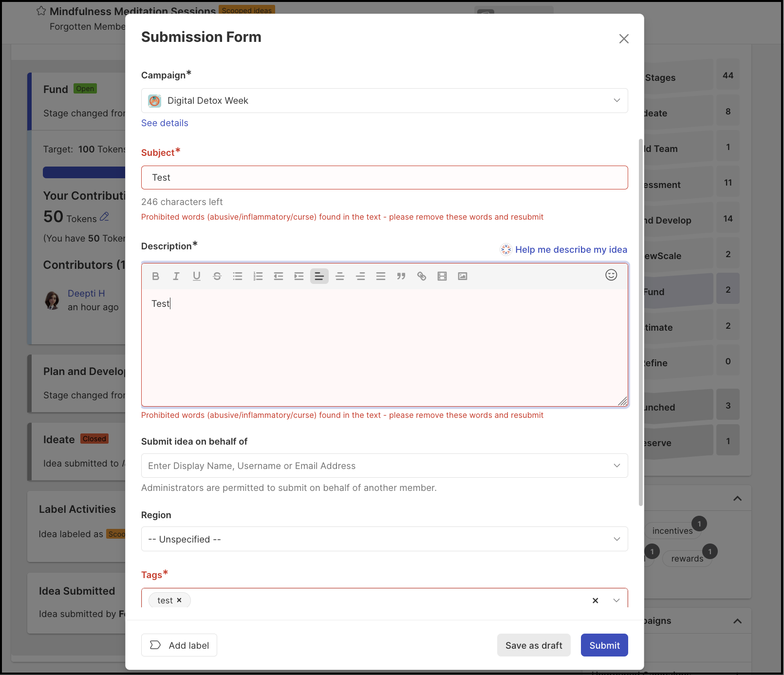784x675 pixels.
Task: Open the Region dropdown
Action: (384, 539)
